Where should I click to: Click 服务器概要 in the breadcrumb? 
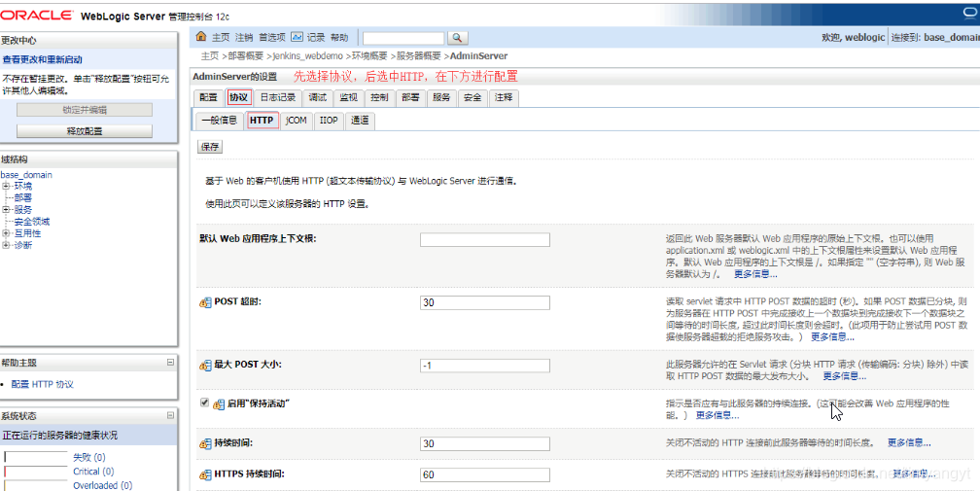tap(419, 56)
